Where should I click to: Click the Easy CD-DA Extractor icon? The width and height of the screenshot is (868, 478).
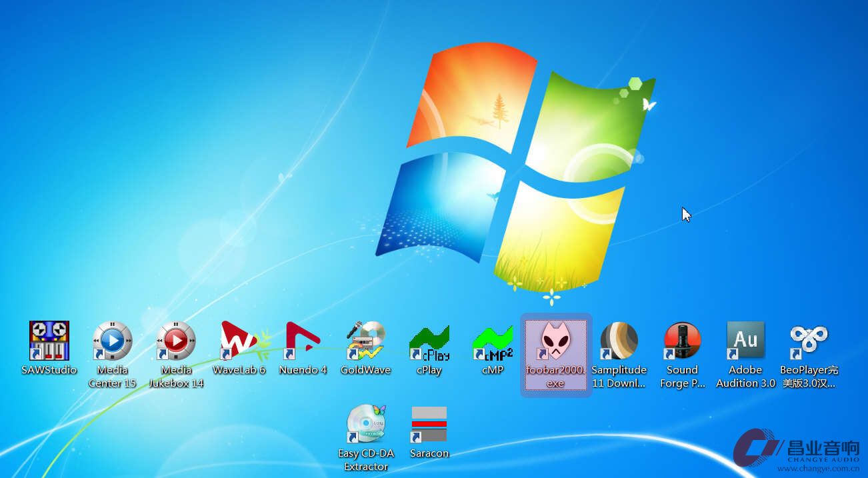tap(366, 424)
